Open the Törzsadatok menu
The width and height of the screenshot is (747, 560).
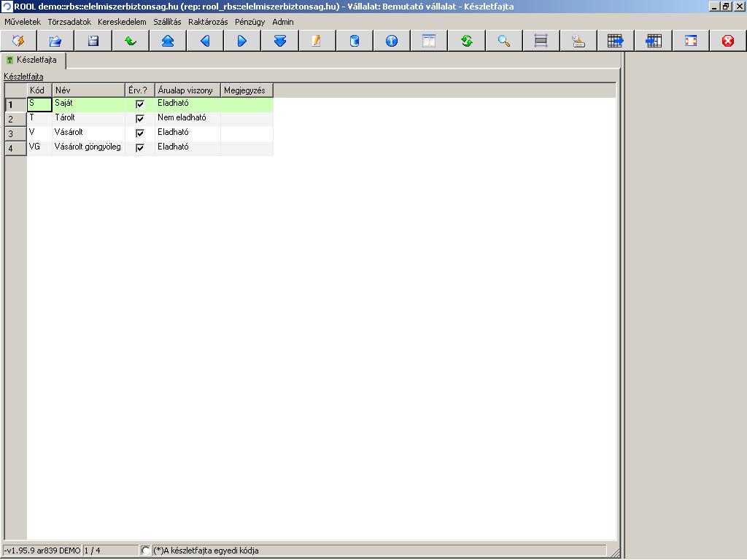pyautogui.click(x=69, y=22)
